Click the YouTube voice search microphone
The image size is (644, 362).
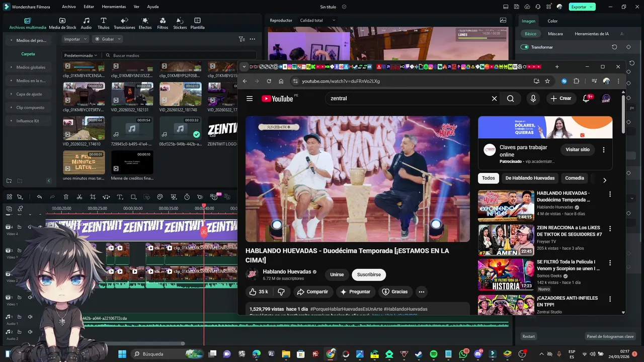coord(533,99)
